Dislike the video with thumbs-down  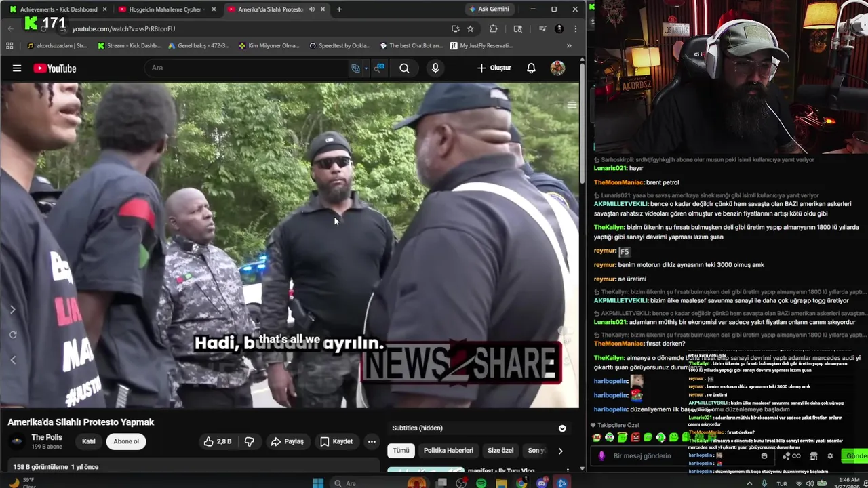coord(249,441)
